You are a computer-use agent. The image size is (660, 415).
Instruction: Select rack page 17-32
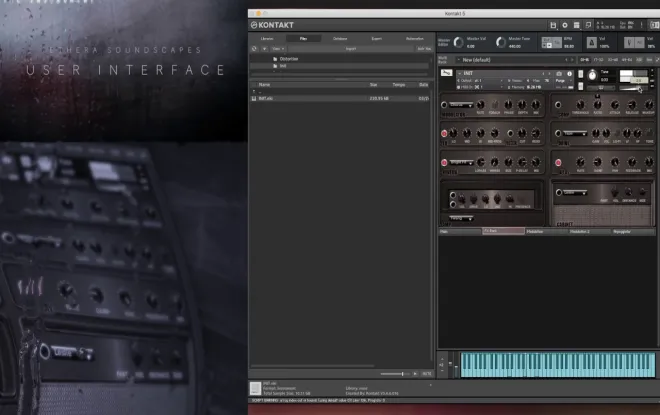pos(599,60)
